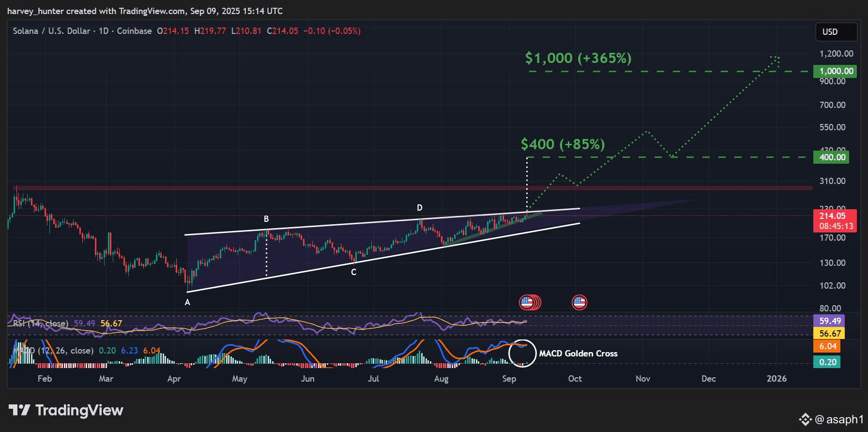Click the Nov label on time axis
Image resolution: width=868 pixels, height=432 pixels.
643,379
